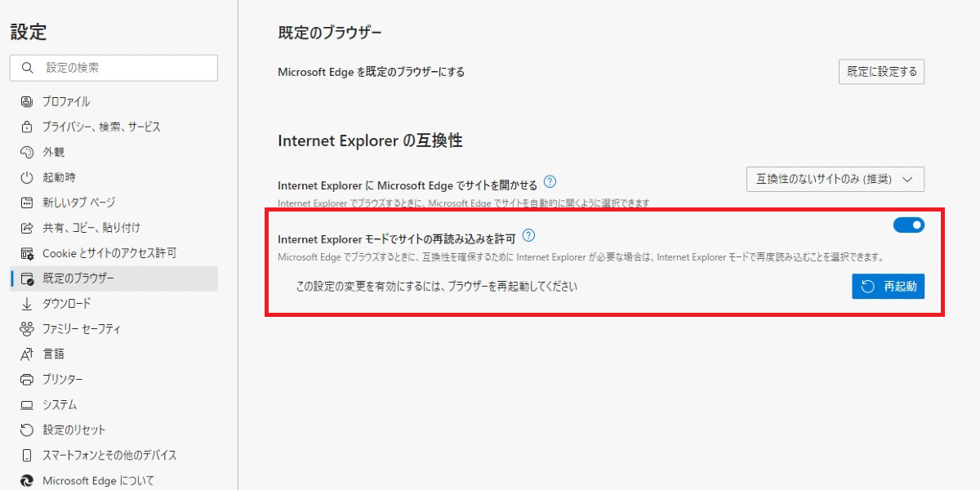Turn off the IE mode reload toggle

coord(909,225)
